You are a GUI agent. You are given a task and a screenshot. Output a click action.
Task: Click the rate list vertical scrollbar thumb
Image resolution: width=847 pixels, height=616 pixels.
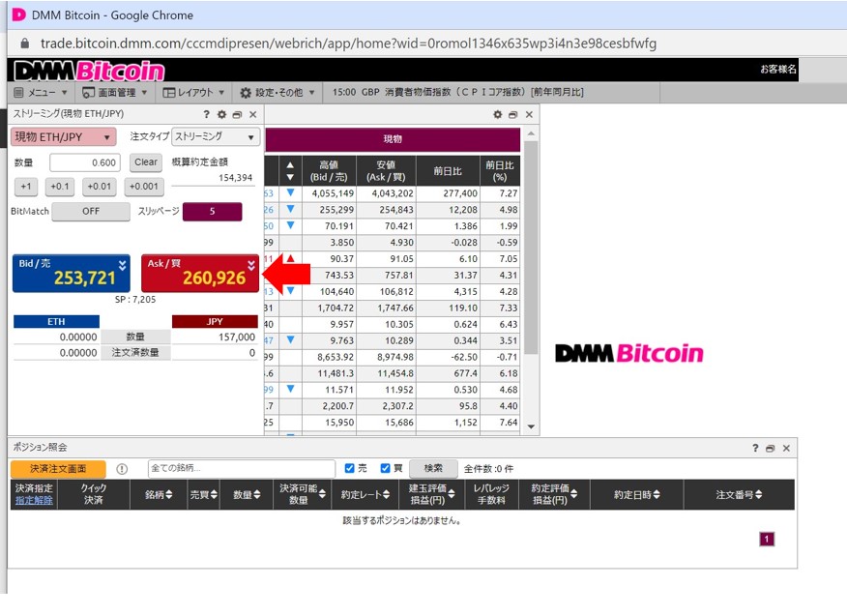531,248
